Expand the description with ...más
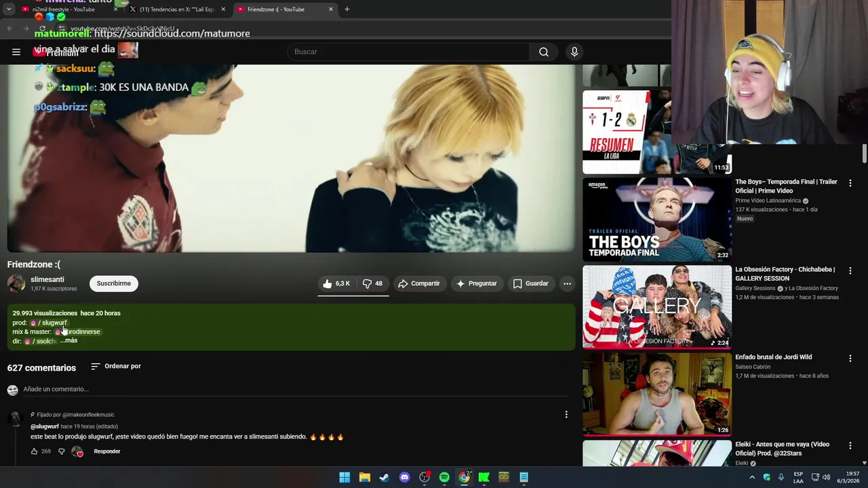The height and width of the screenshot is (488, 868). pyautogui.click(x=68, y=340)
